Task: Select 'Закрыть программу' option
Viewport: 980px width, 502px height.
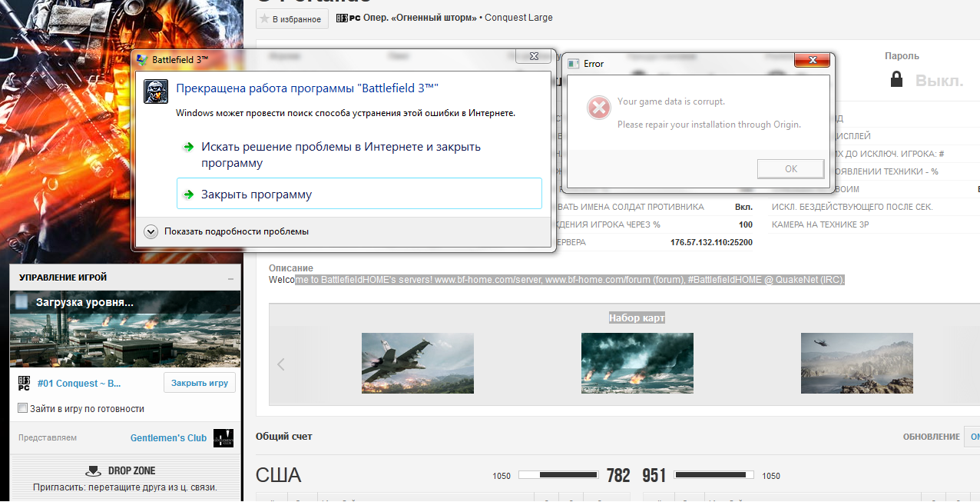Action: (359, 194)
